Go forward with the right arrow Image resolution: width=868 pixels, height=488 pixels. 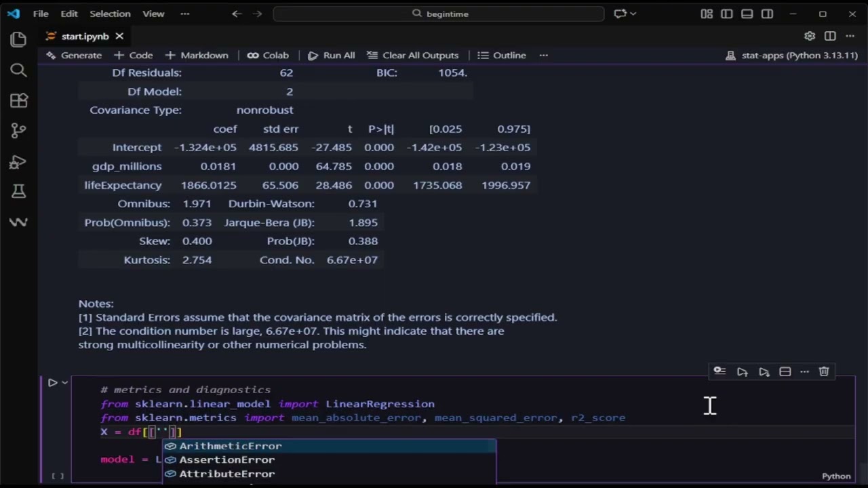point(257,14)
